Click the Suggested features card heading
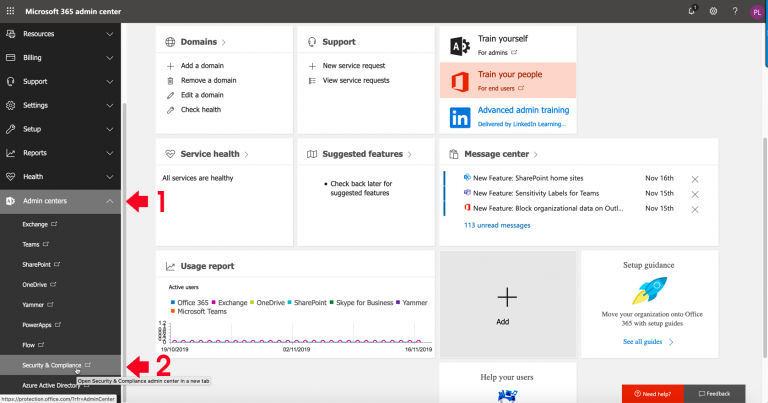 point(362,154)
